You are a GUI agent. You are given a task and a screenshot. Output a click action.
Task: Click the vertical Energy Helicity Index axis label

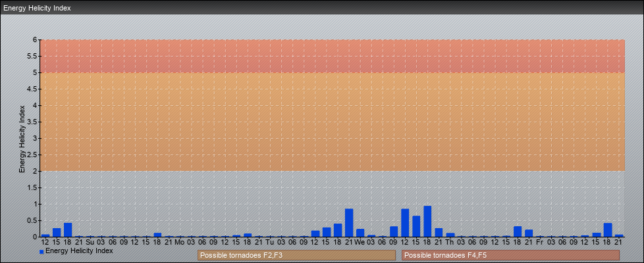22,139
